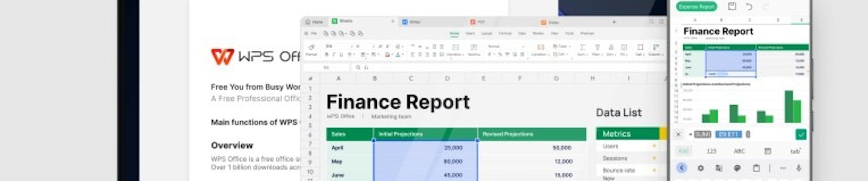Viewport: 868px width, 181px height.
Task: Click the Wrap text icon
Action: (473, 50)
